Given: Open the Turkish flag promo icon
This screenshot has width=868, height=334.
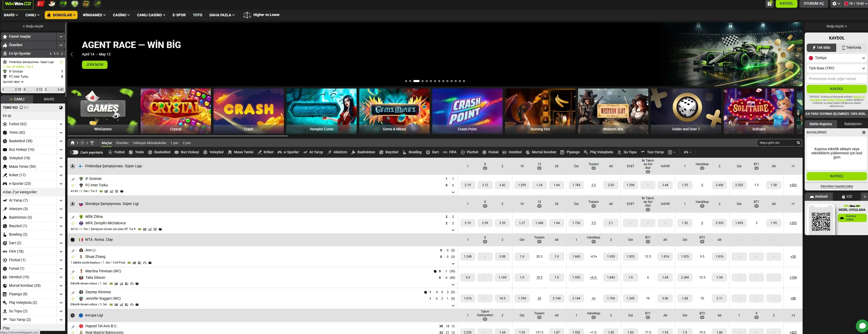Looking at the screenshot, I should pos(40,4).
